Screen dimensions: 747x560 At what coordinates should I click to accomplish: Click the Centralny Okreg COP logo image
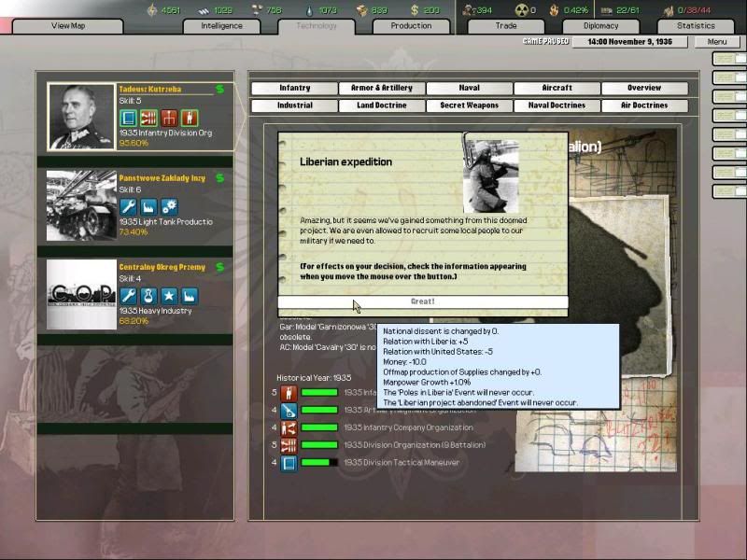click(x=81, y=294)
